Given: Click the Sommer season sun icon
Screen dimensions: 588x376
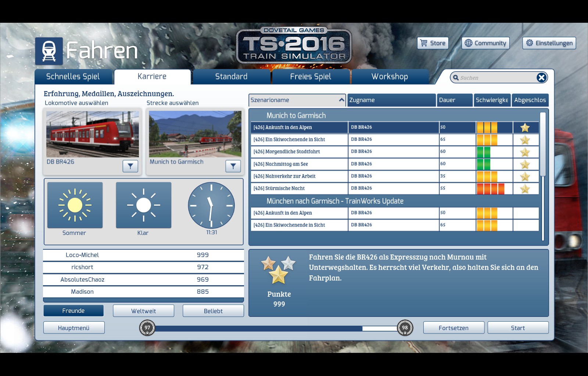Looking at the screenshot, I should (75, 205).
